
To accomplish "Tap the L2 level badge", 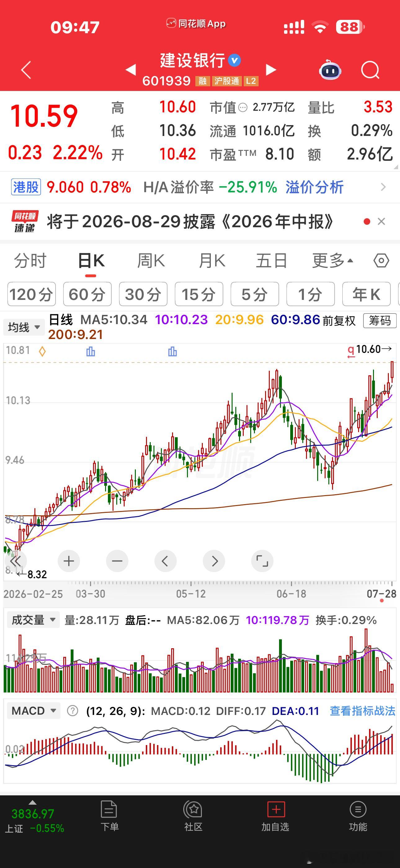I will pyautogui.click(x=251, y=81).
